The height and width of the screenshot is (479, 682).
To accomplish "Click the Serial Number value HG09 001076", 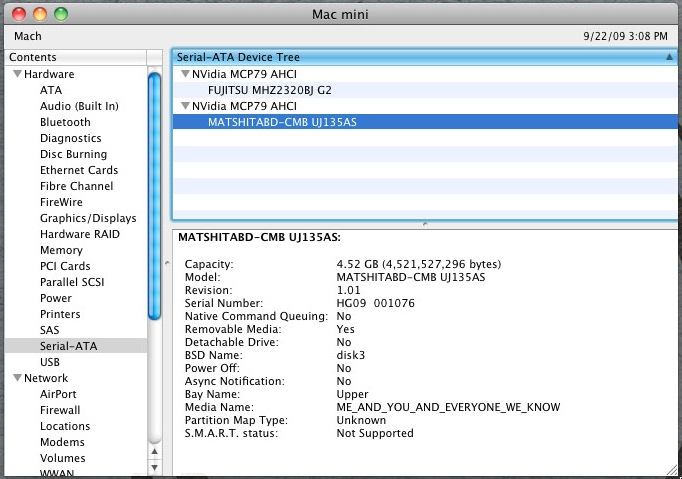I will [x=375, y=303].
